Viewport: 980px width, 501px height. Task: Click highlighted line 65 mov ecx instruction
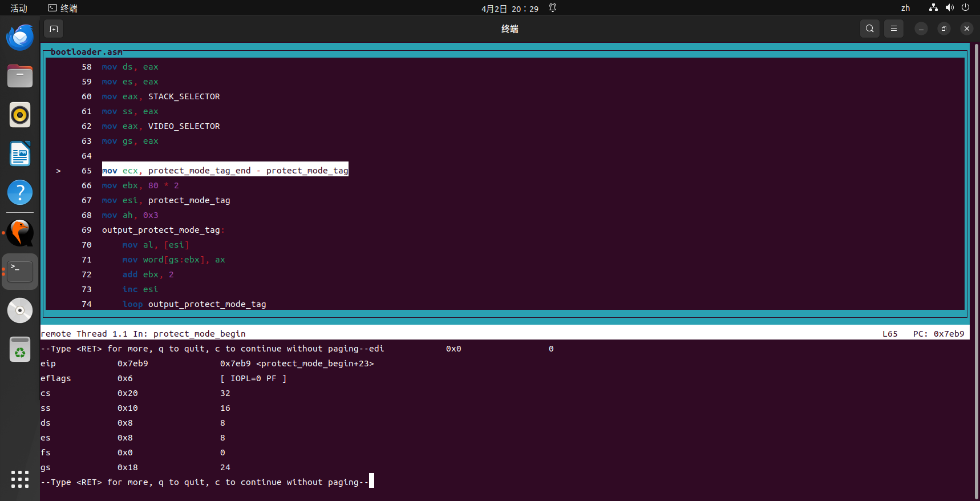pos(225,171)
